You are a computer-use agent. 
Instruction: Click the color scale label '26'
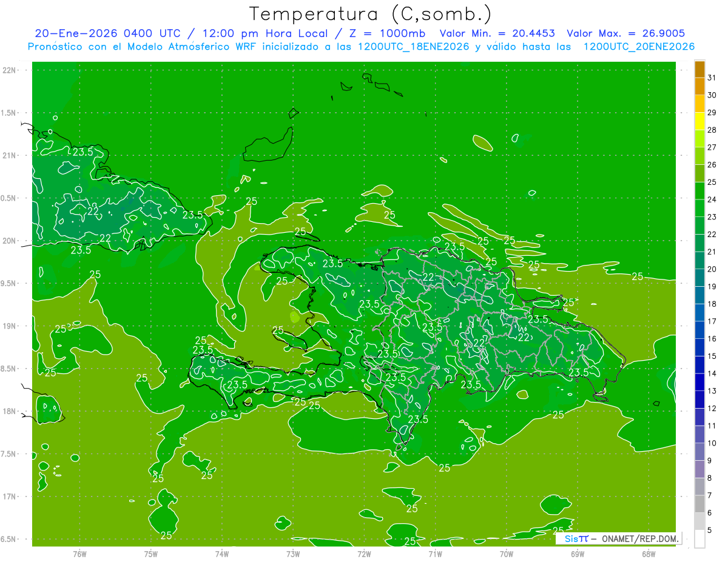(x=712, y=165)
